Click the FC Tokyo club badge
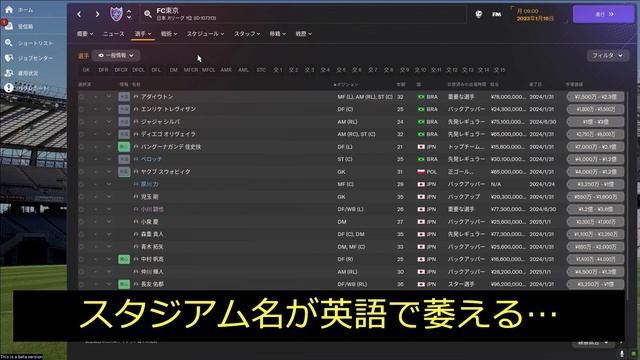Image resolution: width=640 pixels, height=360 pixels. point(116,14)
